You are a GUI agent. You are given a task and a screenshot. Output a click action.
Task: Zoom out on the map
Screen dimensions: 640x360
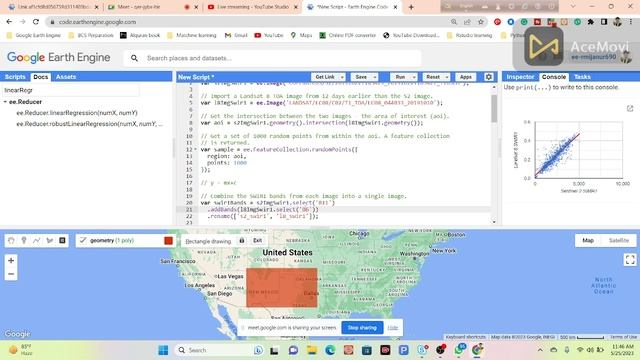click(x=11, y=274)
